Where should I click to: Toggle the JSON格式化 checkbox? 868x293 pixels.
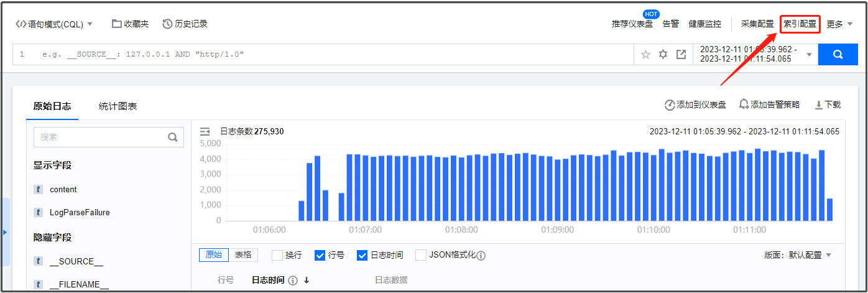tap(421, 255)
